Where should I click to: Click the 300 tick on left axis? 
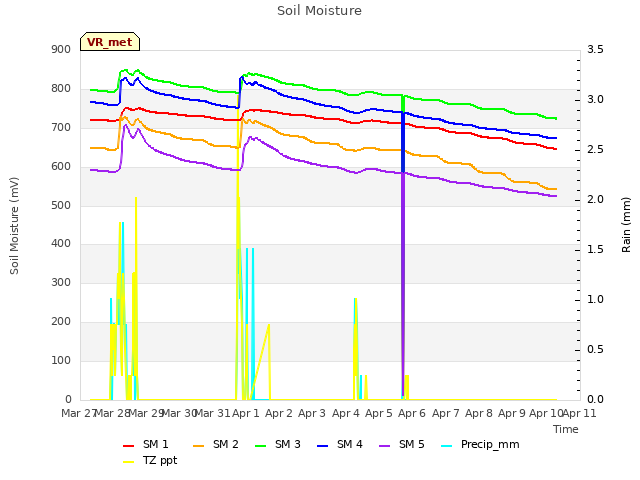coord(61,282)
